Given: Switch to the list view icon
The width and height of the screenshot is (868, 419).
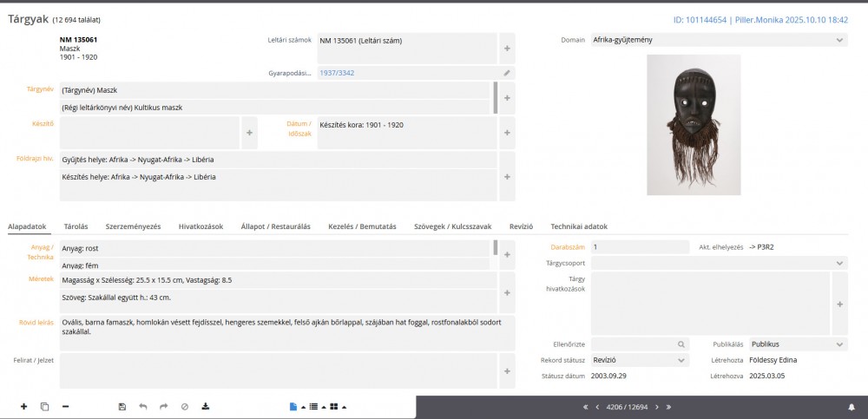Looking at the screenshot, I should (313, 406).
